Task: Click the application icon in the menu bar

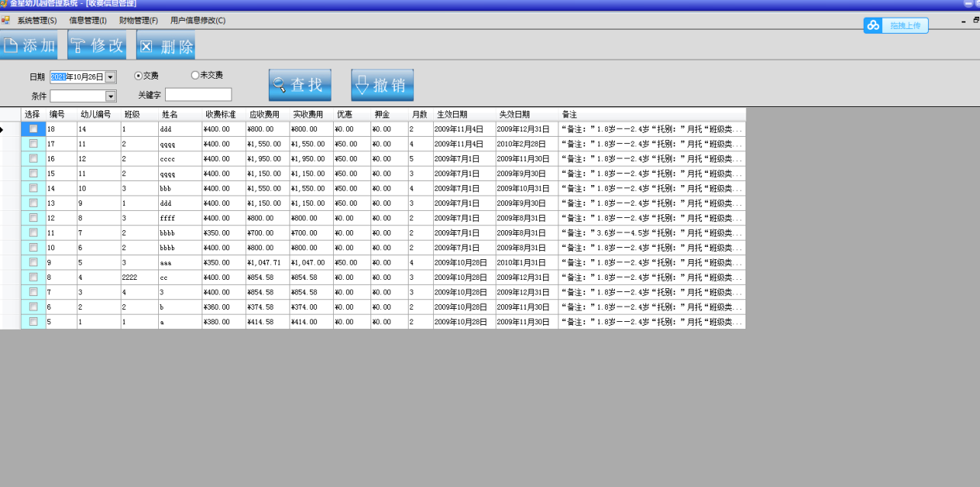Action: 5,20
